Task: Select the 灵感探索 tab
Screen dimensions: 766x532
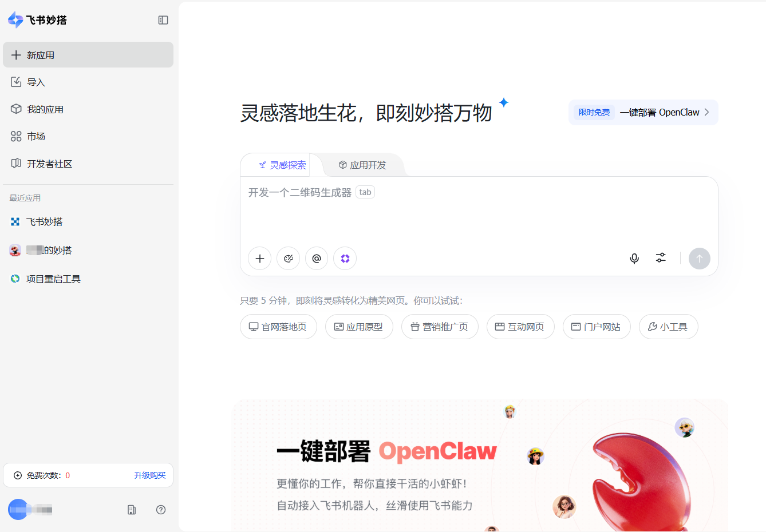Action: pos(282,165)
